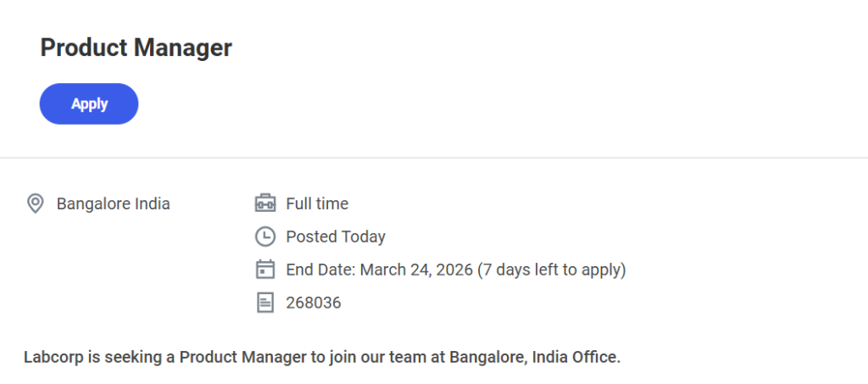
Task: Click Product Manager in the description sentence
Action: tap(242, 357)
